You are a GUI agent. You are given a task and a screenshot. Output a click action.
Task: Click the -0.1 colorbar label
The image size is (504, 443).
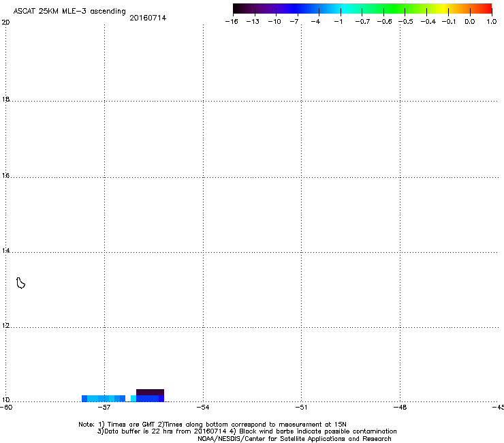coord(449,22)
